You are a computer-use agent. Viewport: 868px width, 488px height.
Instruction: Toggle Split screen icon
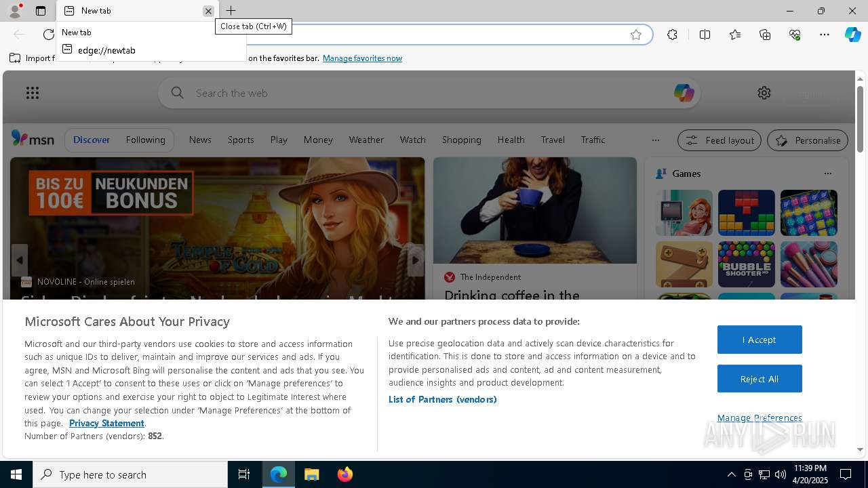click(x=705, y=35)
